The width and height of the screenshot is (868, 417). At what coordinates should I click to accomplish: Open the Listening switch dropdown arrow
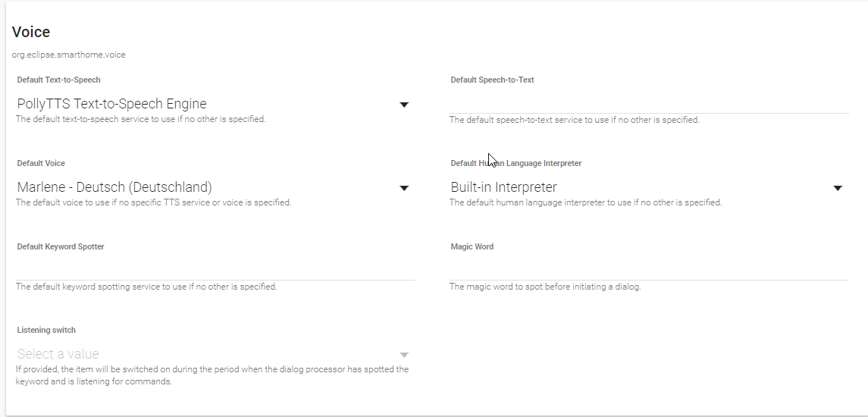click(404, 355)
